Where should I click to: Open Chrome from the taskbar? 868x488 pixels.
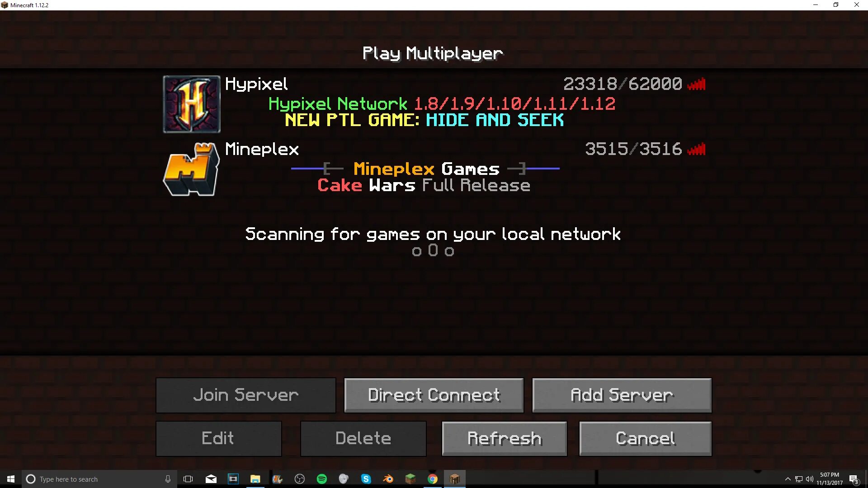(432, 479)
